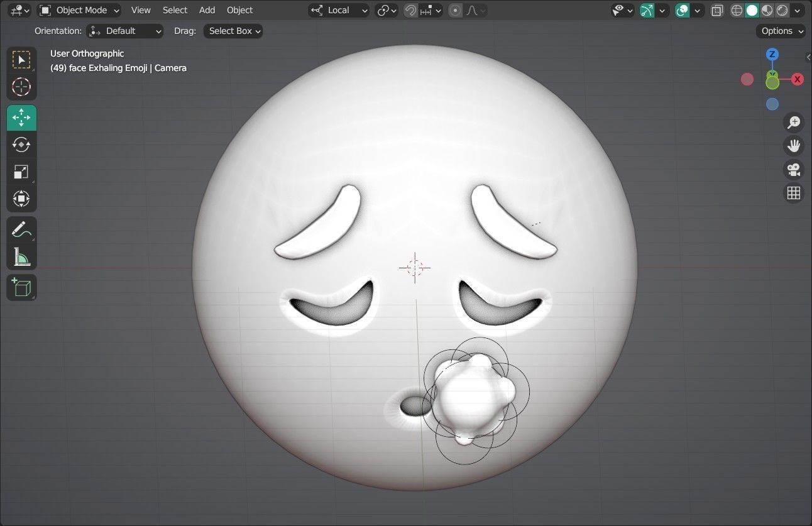
Task: Click 'User Orthographic' viewport label
Action: pyautogui.click(x=87, y=53)
